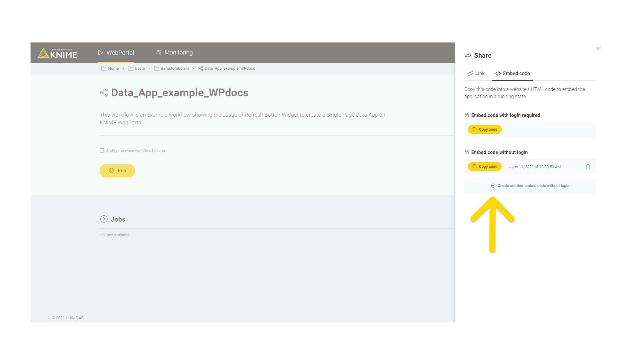Click Data_App_example_WPdocs breadcrumb item
This screenshot has width=635, height=364.
226,68
